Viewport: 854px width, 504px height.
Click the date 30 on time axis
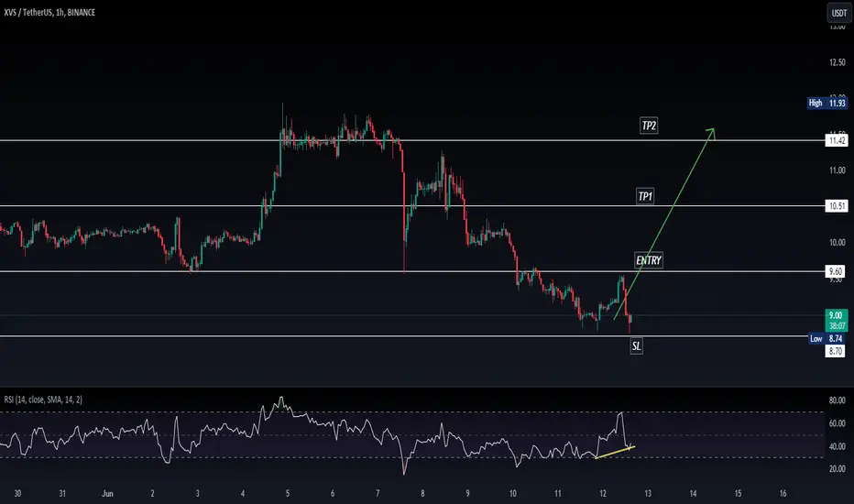(x=17, y=494)
